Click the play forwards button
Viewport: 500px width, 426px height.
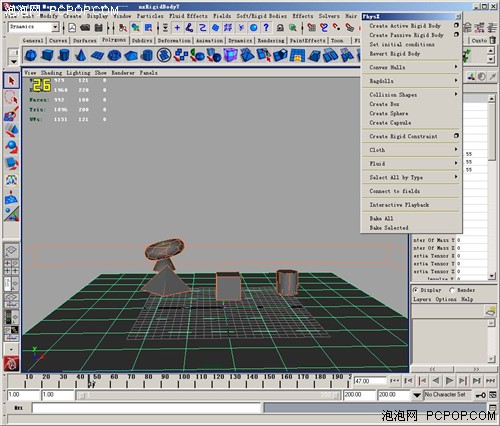(x=449, y=380)
